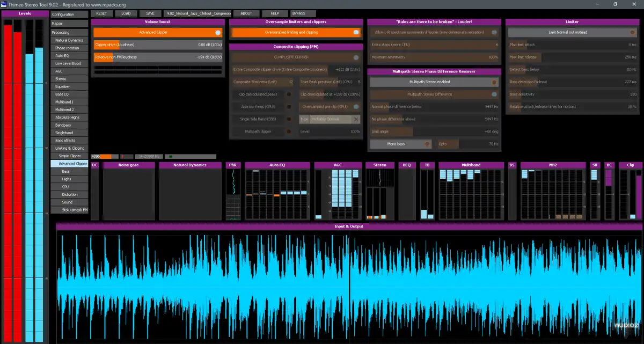Open the Auto EQ meter panel

[277, 191]
